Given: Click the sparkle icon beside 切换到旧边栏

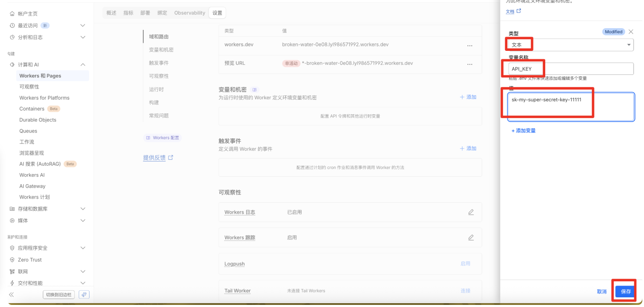Looking at the screenshot, I should pos(84,294).
